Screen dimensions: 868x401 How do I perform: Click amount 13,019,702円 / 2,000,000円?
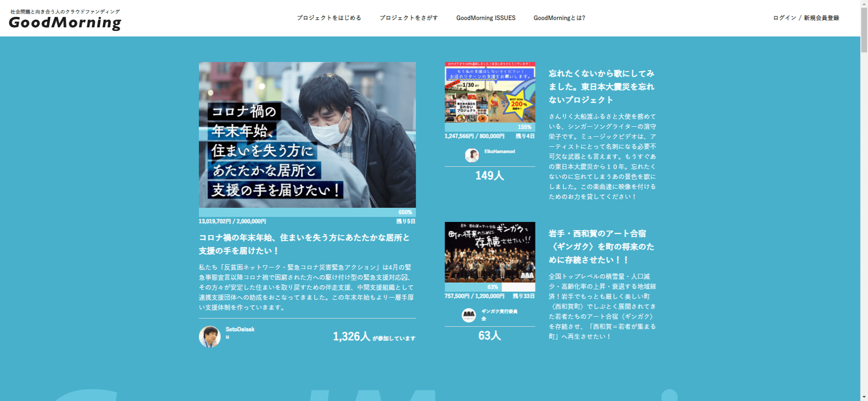[232, 221]
